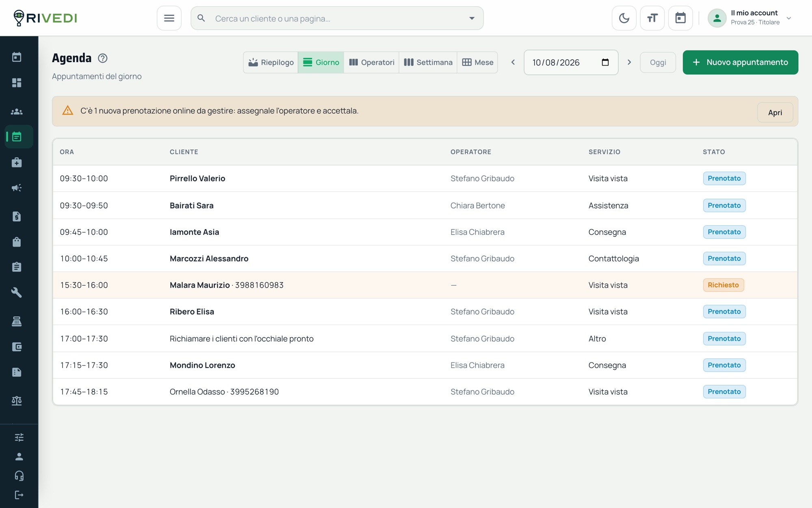Viewport: 812px width, 508px height.
Task: Open the sidebar settings sliders icon
Action: click(x=19, y=437)
